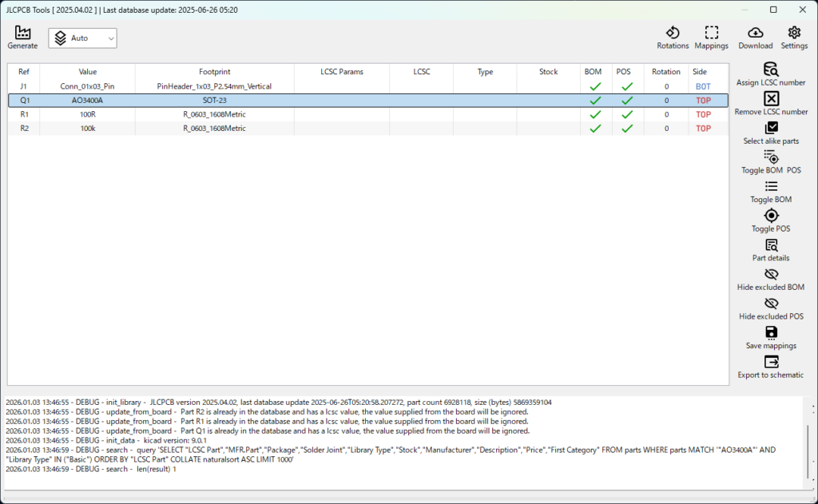818x504 pixels.
Task: Toggle the BOM checkmark for J1
Action: coord(594,86)
